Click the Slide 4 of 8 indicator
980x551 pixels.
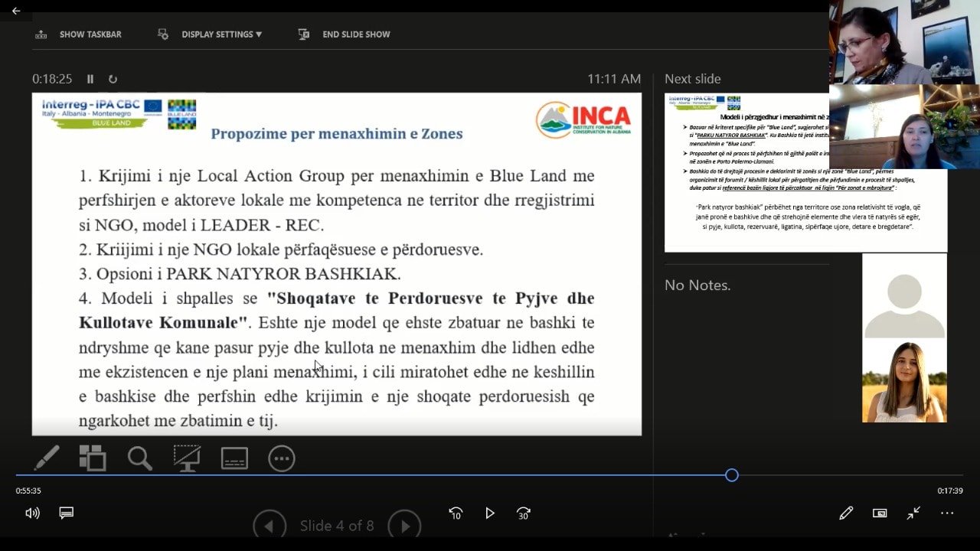337,526
